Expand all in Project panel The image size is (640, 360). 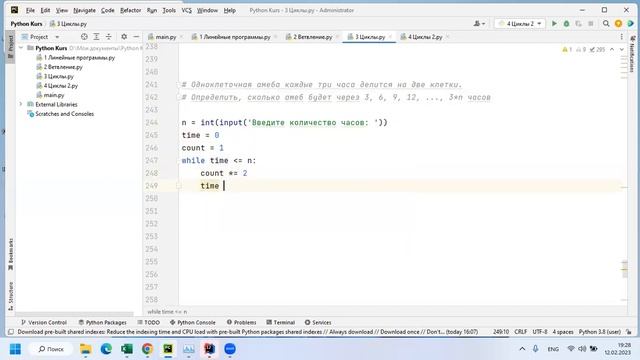click(x=96, y=37)
